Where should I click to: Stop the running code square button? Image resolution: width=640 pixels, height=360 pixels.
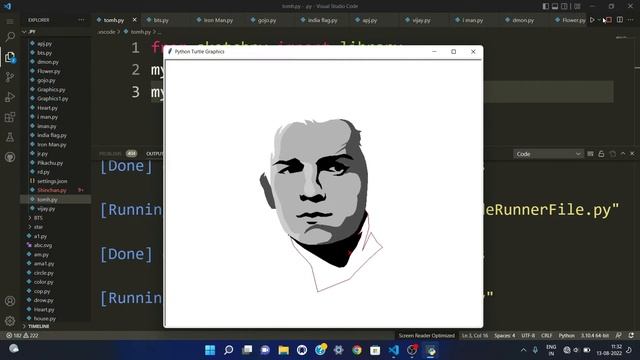[x=609, y=20]
